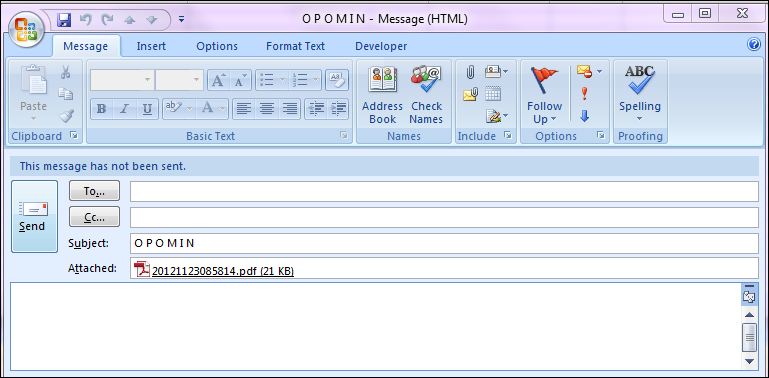Run Check Names
769x378 pixels.
426,95
